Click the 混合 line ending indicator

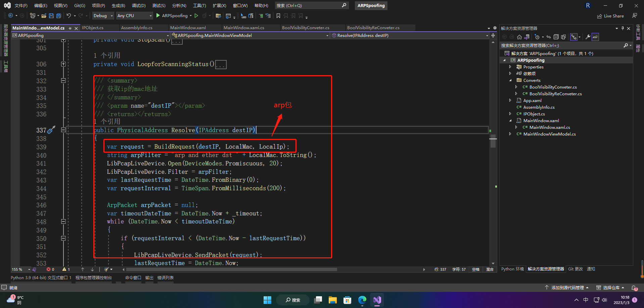(490, 269)
